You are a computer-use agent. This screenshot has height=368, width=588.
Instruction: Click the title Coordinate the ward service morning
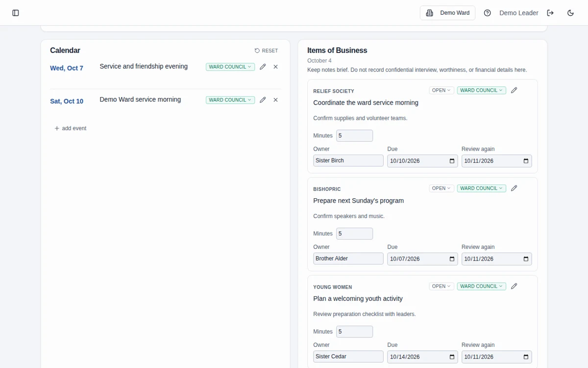pyautogui.click(x=366, y=103)
